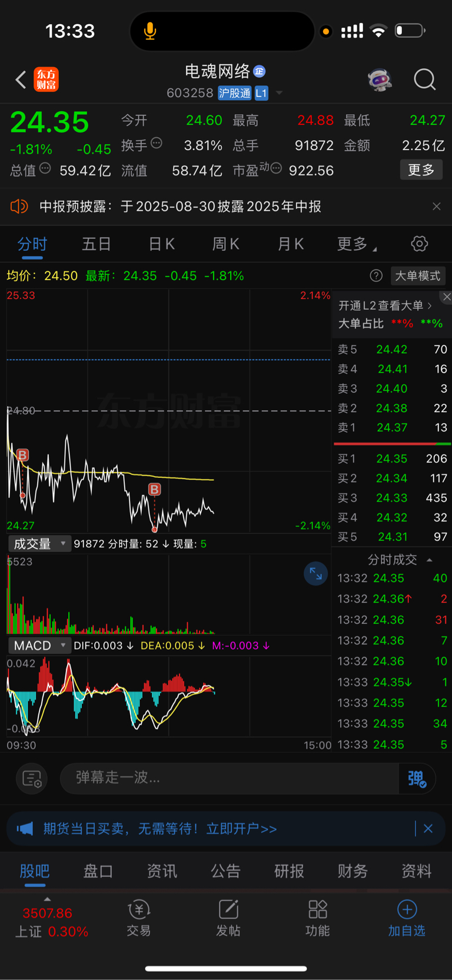452x980 pixels.
Task: Tap the info icon beside 换手
Action: point(157,142)
